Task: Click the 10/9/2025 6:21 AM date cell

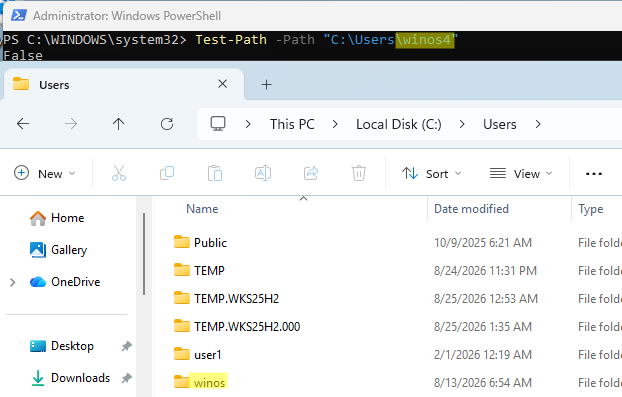Action: click(483, 242)
